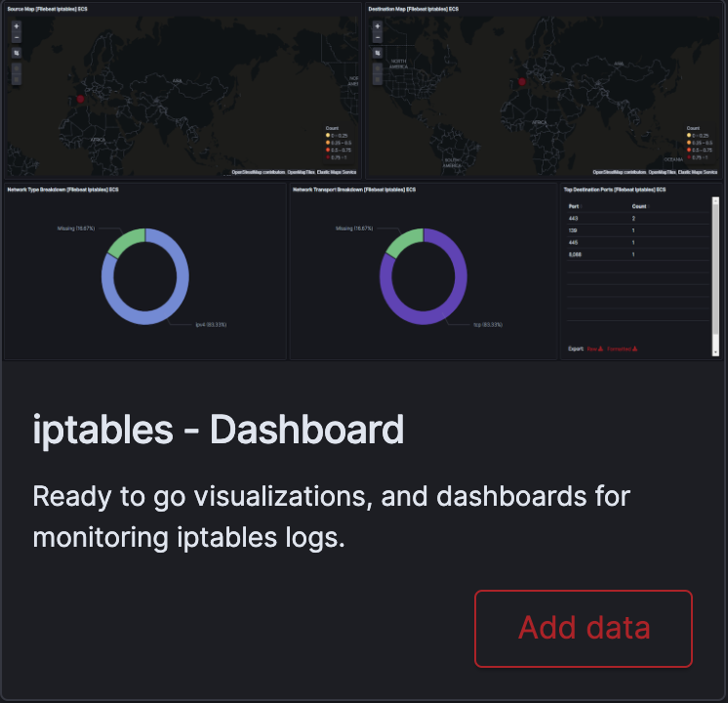Click the Source Map fit-to-bounds crop icon

[x=16, y=53]
